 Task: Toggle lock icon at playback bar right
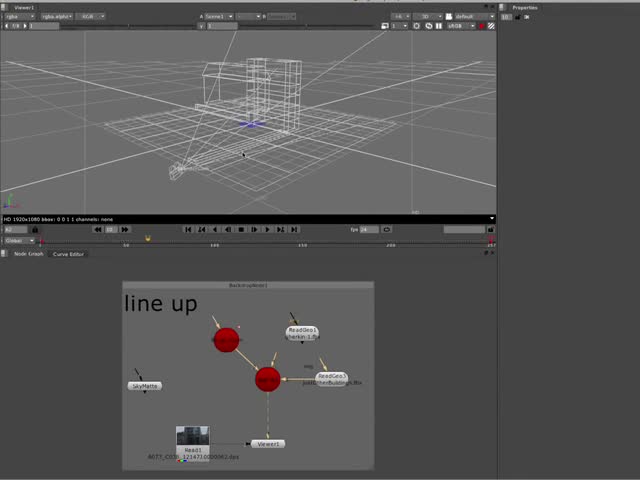(491, 230)
